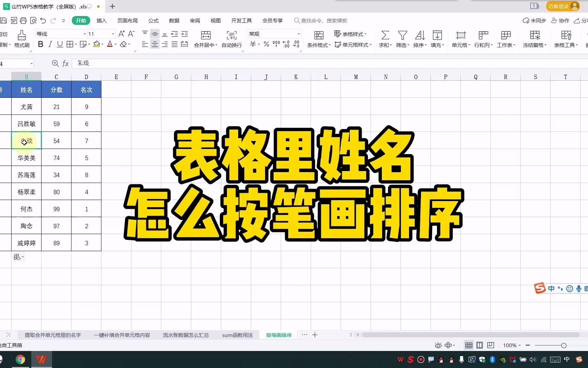588x368 pixels.
Task: Click the command search box (查找命令)
Action: click(x=321, y=20)
